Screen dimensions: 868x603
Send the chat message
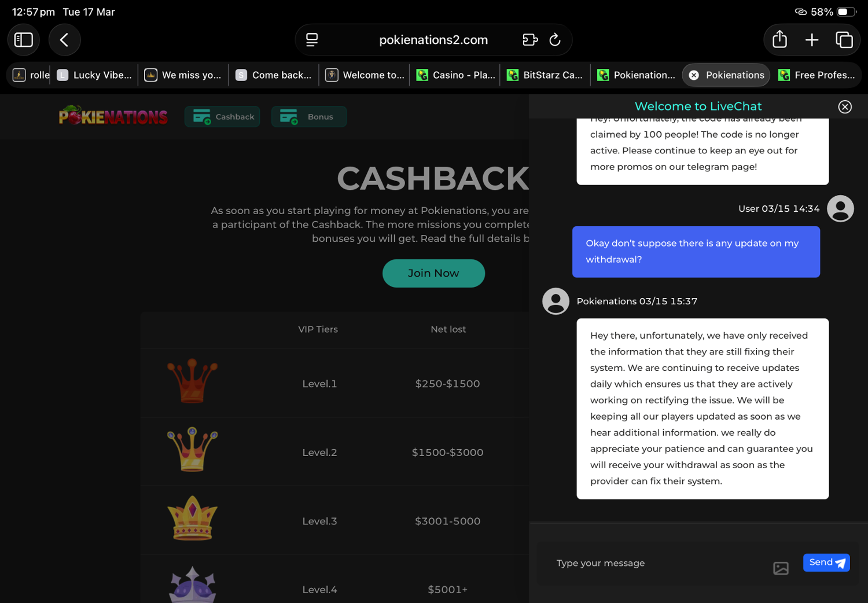[x=826, y=562]
